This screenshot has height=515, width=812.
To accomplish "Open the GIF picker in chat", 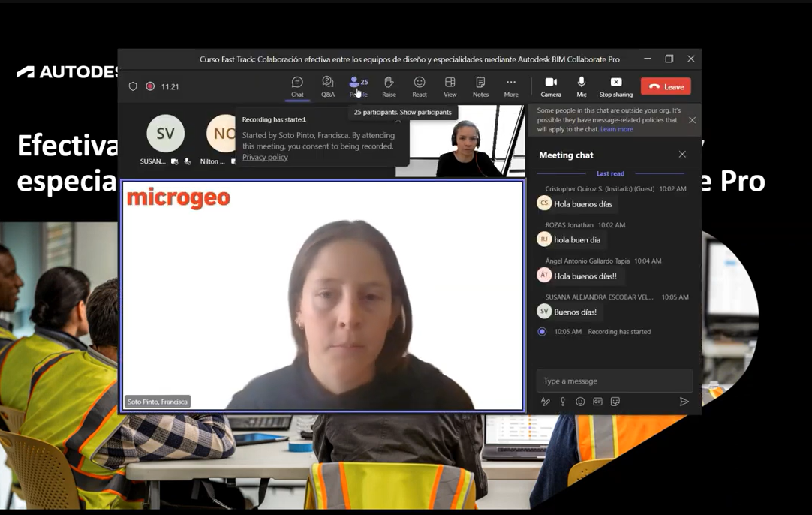I will tap(597, 402).
